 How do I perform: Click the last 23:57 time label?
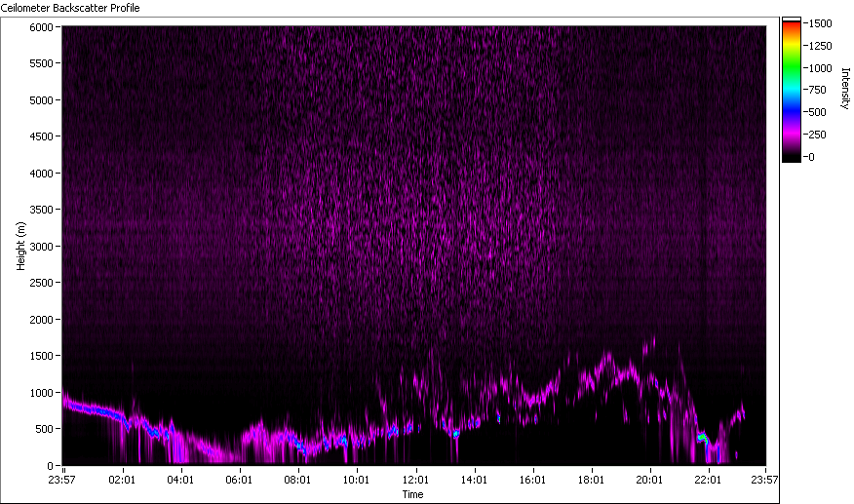click(764, 480)
